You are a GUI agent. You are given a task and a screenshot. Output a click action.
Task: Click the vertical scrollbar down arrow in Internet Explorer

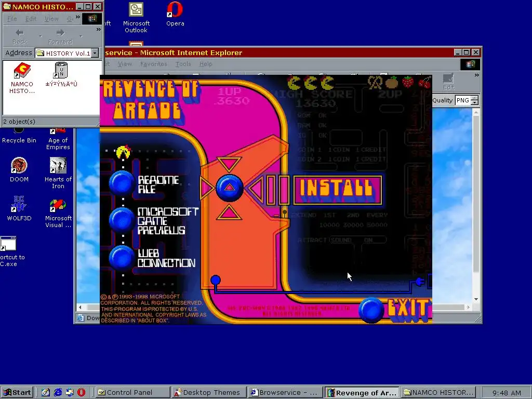click(x=476, y=299)
